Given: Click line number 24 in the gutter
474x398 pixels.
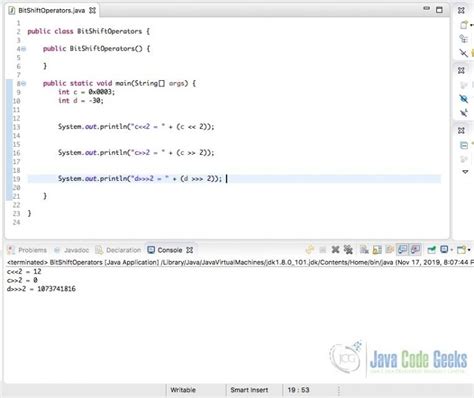Looking at the screenshot, I should click(16, 222).
